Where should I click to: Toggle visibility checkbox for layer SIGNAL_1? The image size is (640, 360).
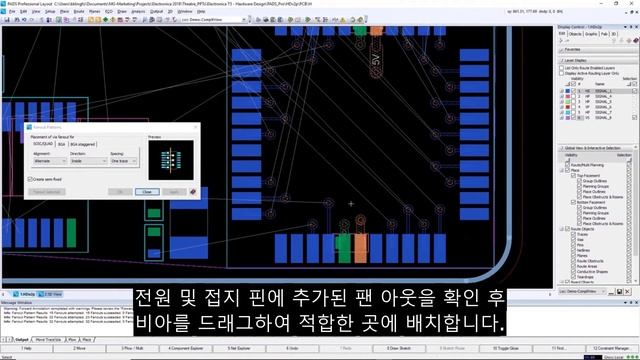pos(573,91)
